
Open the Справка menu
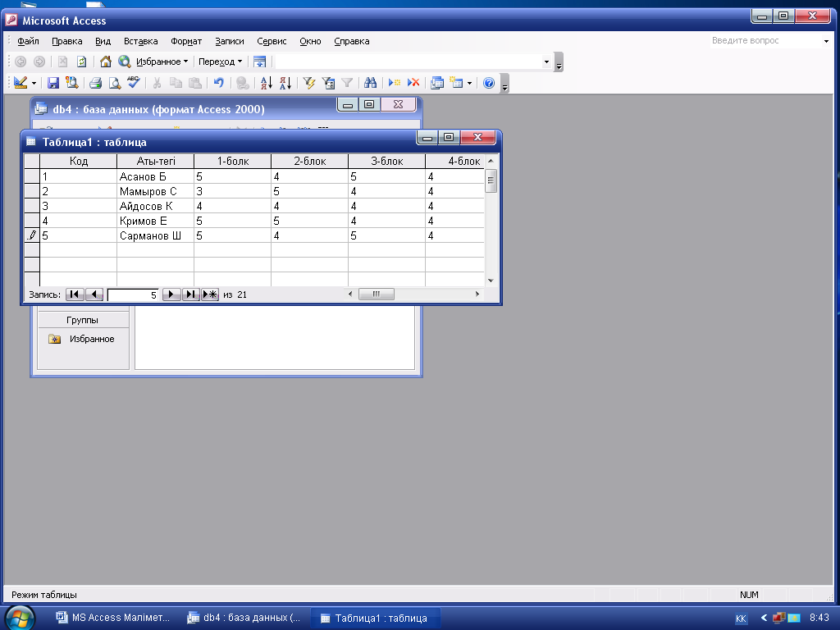click(x=351, y=41)
